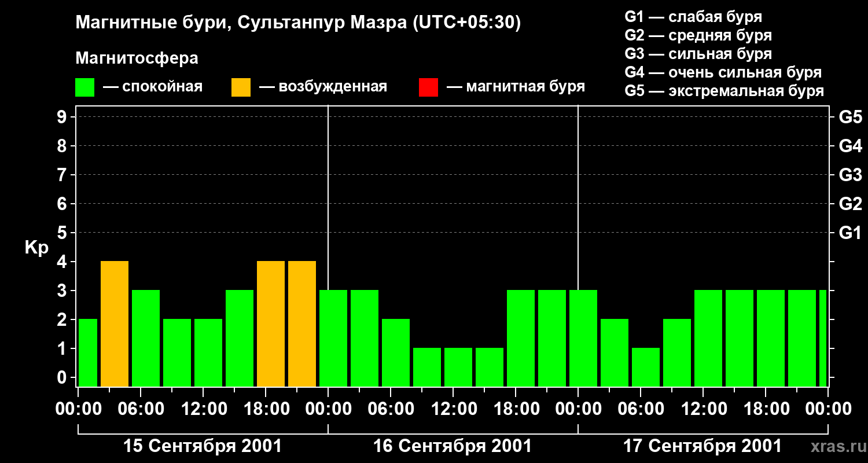Click the '17 Сентября 2001' date label

point(703,446)
